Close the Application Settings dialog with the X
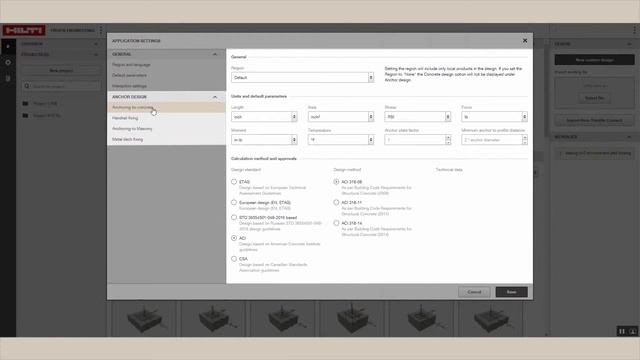The image size is (640, 360). point(525,40)
